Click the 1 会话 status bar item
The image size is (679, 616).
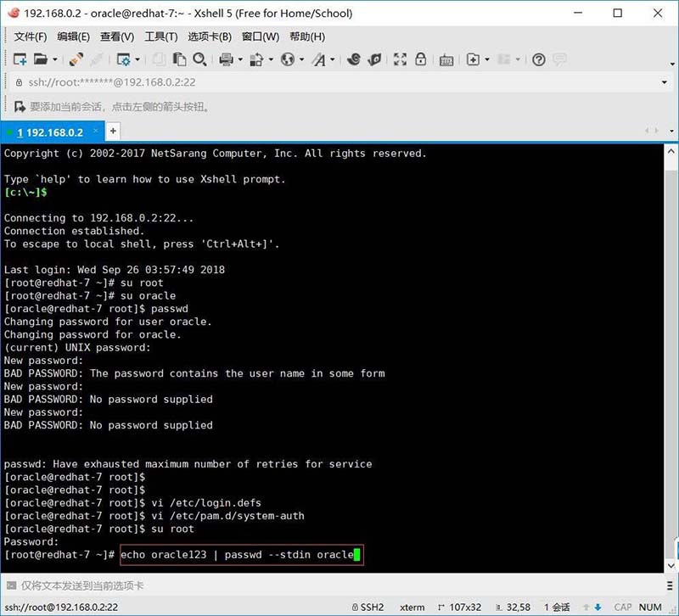point(556,607)
